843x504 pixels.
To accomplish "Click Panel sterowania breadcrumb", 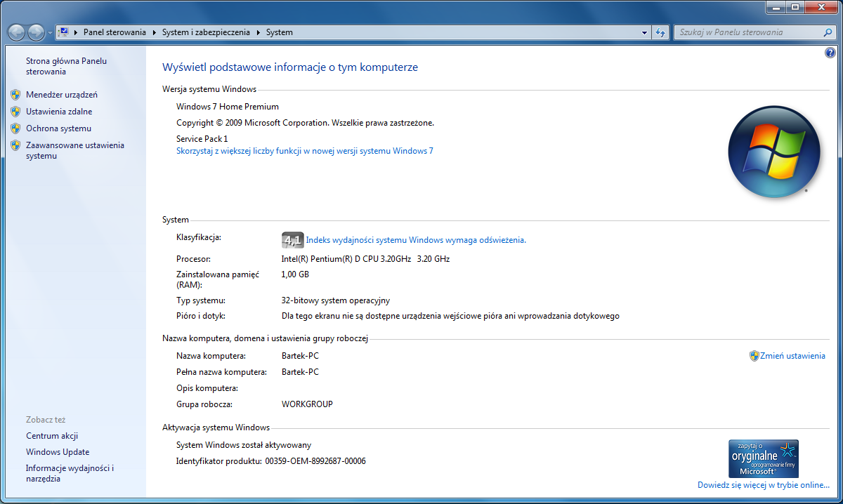I will pos(115,32).
